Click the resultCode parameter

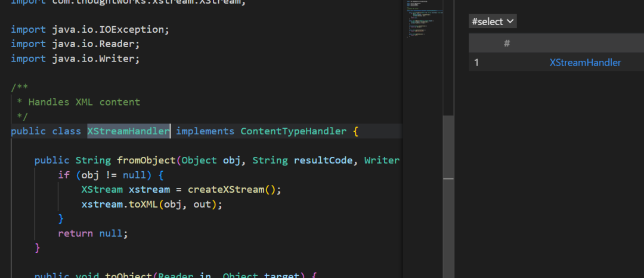tap(323, 160)
